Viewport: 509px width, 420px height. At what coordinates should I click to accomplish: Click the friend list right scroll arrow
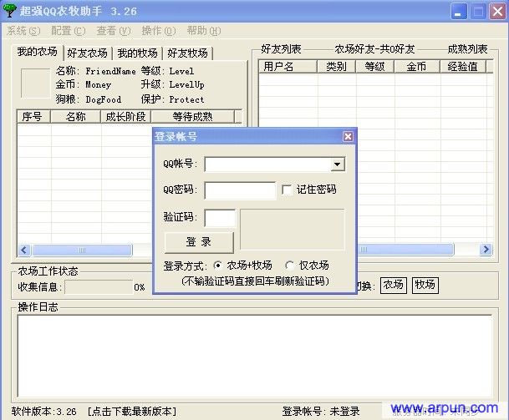pos(486,250)
